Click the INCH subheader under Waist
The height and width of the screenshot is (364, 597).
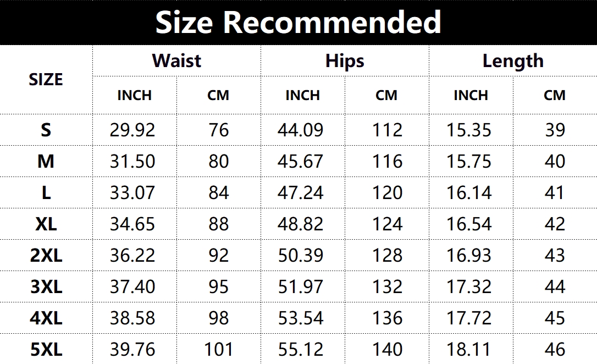(134, 95)
